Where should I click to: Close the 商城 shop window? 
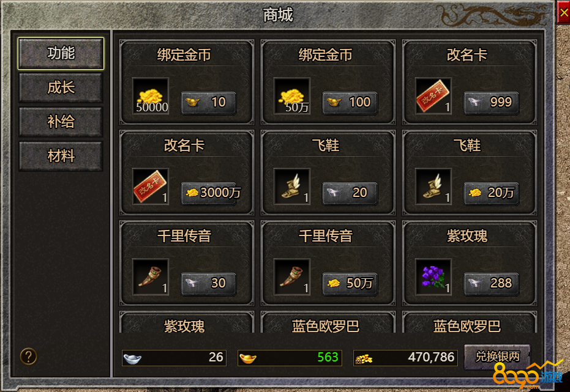[563, 13]
